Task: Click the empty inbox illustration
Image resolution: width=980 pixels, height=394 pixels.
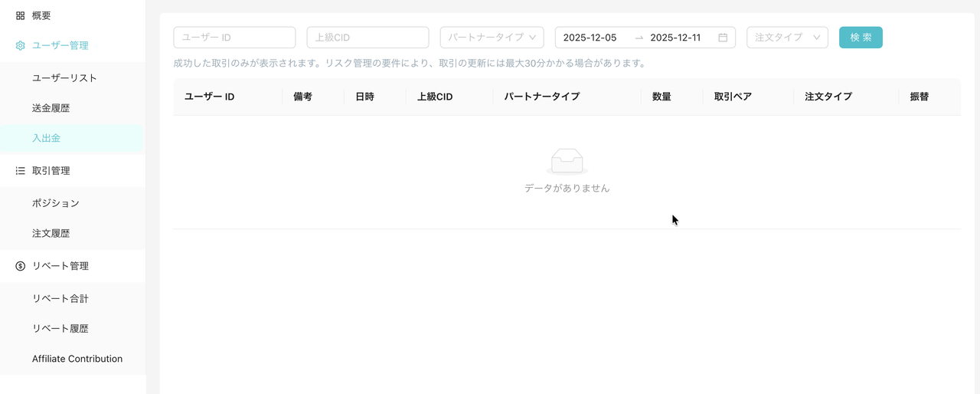Action: point(567,161)
